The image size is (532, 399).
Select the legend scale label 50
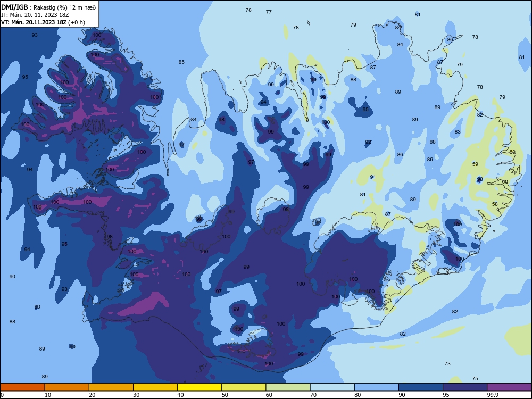pos(225,395)
